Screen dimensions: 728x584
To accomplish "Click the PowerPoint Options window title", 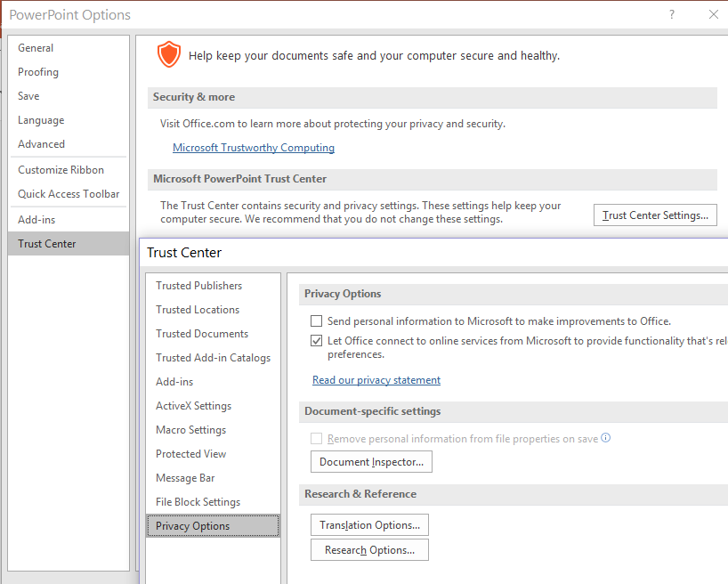I will (x=70, y=15).
